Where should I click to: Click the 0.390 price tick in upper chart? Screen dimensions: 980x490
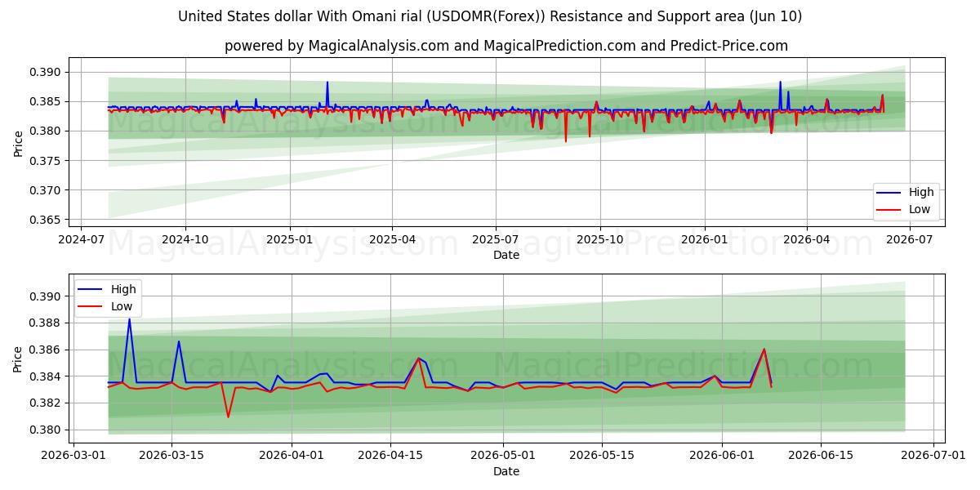coord(47,73)
